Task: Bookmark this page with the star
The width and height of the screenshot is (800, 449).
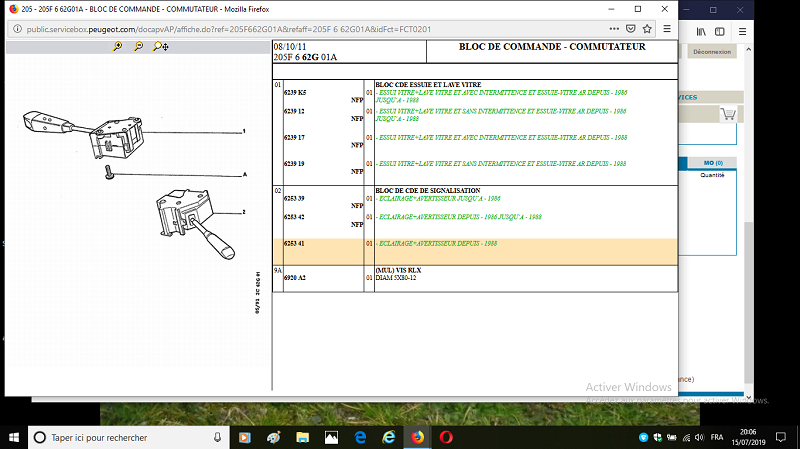Action: point(647,29)
